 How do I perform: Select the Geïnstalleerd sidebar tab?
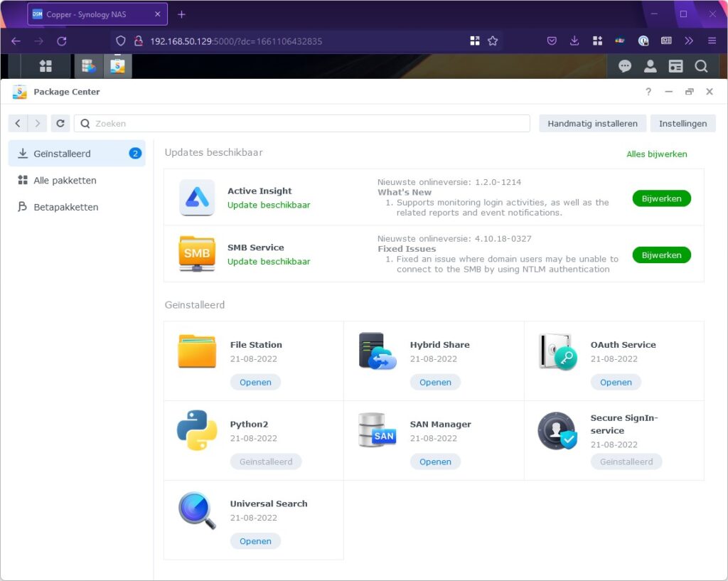(77, 154)
